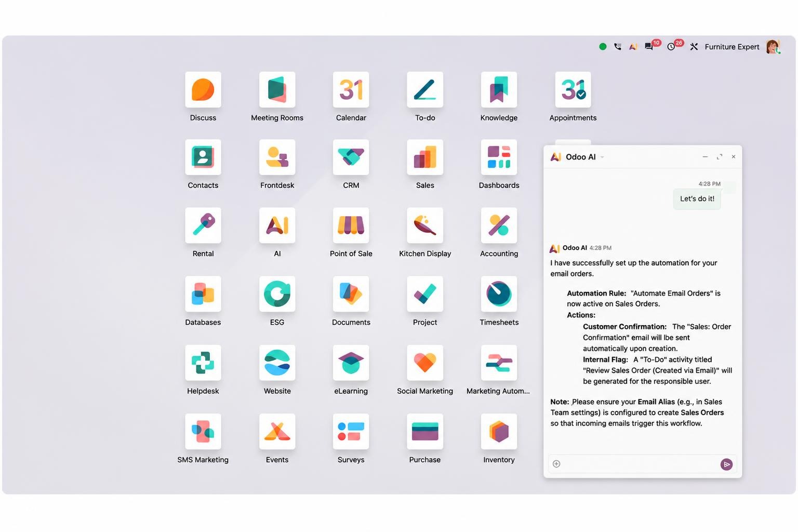Viewport: 798px width, 532px height.
Task: Expand the Odoo AI chat to full size
Action: [x=720, y=156]
